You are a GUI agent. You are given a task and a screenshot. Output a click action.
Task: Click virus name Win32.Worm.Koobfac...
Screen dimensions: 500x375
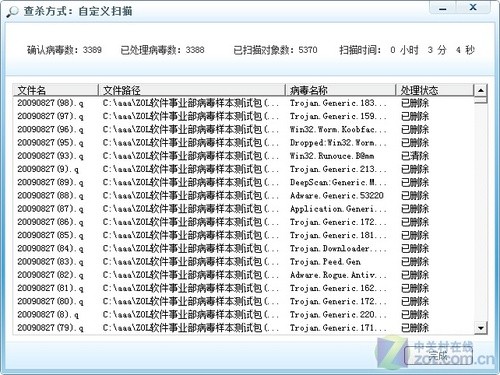point(338,129)
